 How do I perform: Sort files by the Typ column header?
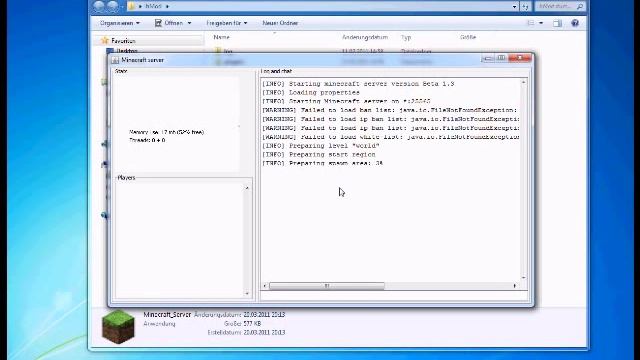(x=406, y=37)
